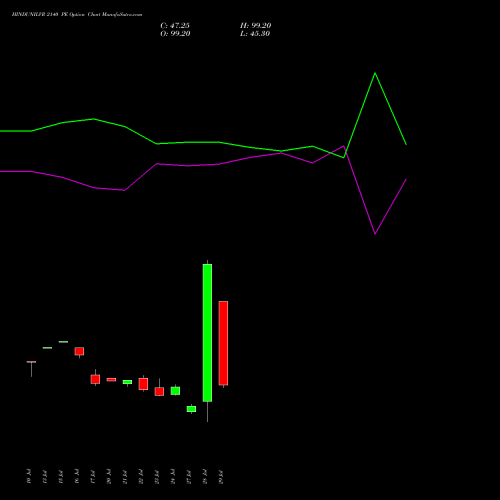Click the purple indicator line's lowest trough

pyautogui.click(x=375, y=233)
